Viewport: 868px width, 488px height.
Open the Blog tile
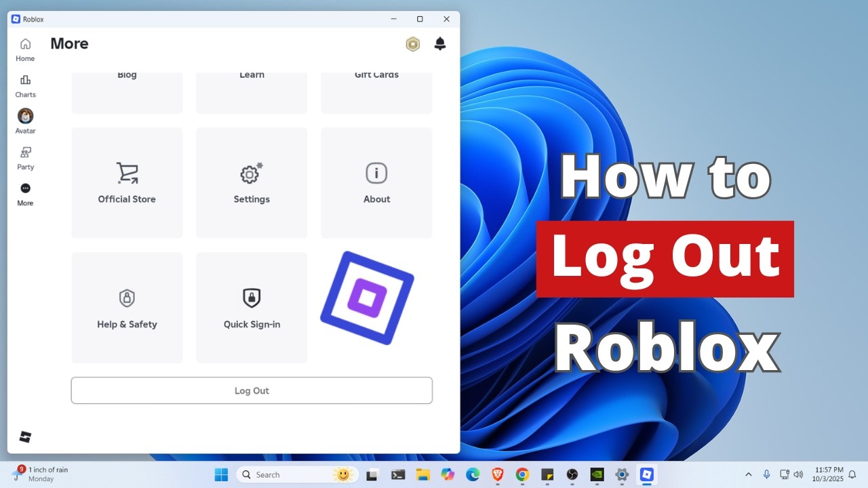pos(127,92)
